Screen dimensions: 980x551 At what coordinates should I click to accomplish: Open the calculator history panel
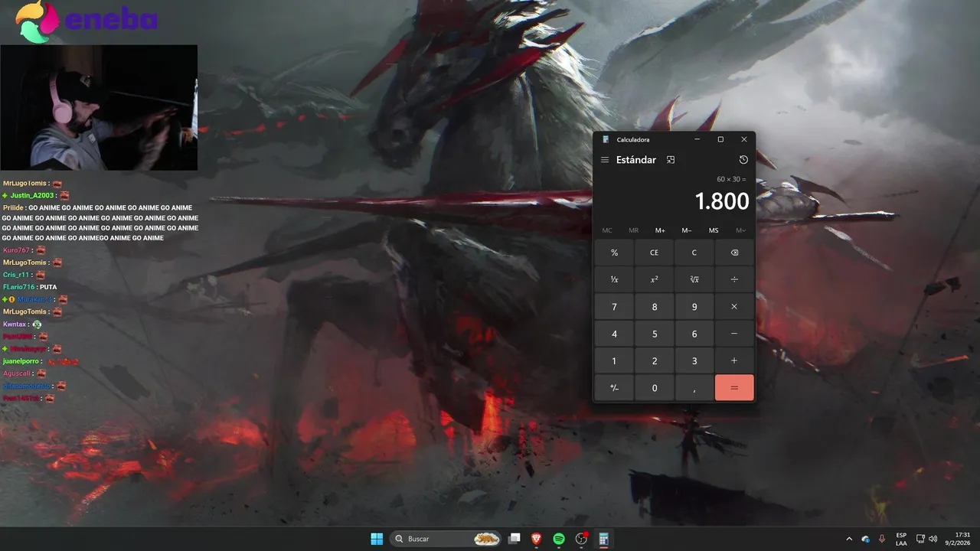click(743, 160)
